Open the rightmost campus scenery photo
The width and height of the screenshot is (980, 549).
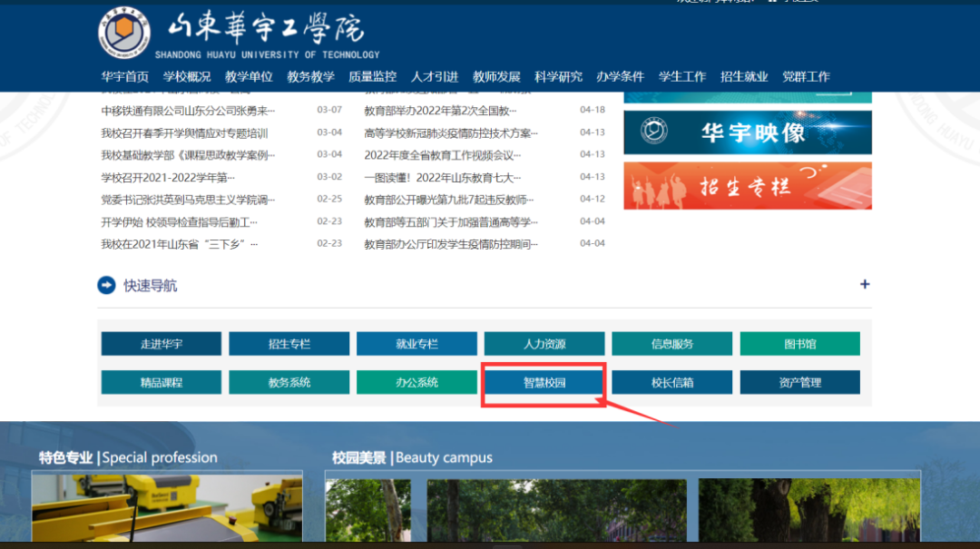click(x=809, y=510)
